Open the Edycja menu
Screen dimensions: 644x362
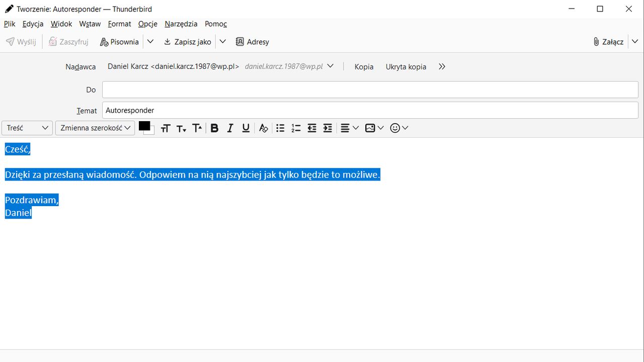33,24
